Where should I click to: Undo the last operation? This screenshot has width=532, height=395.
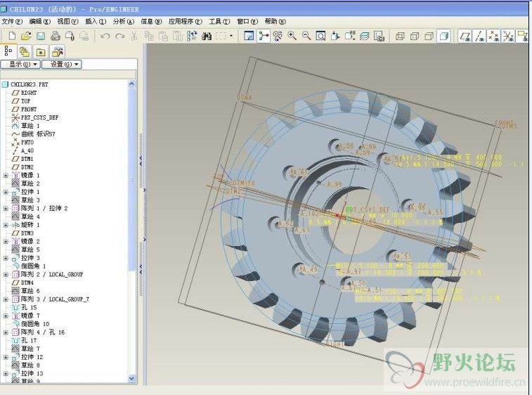105,36
